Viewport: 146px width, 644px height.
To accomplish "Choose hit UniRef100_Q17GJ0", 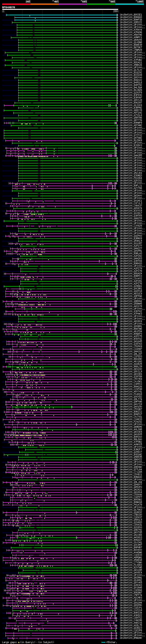I will (131, 70).
